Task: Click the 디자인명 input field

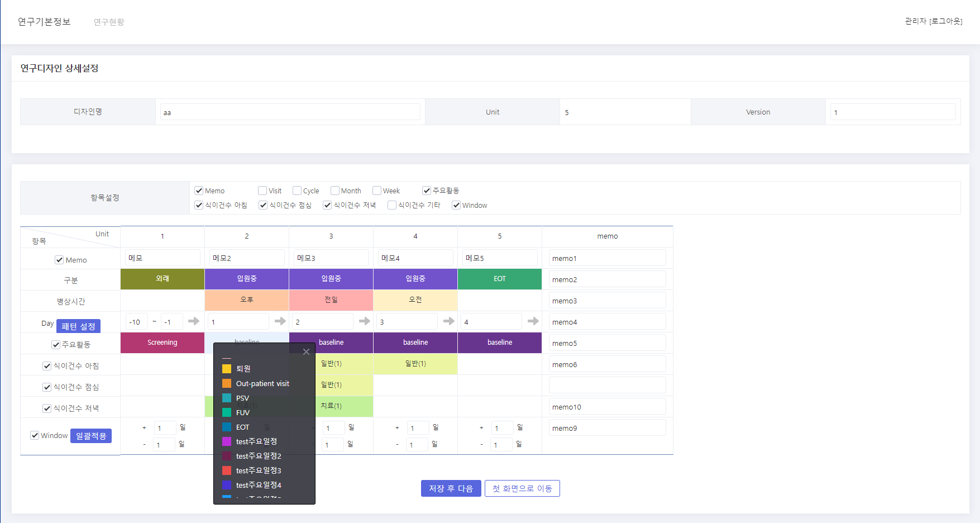Action: pos(290,112)
